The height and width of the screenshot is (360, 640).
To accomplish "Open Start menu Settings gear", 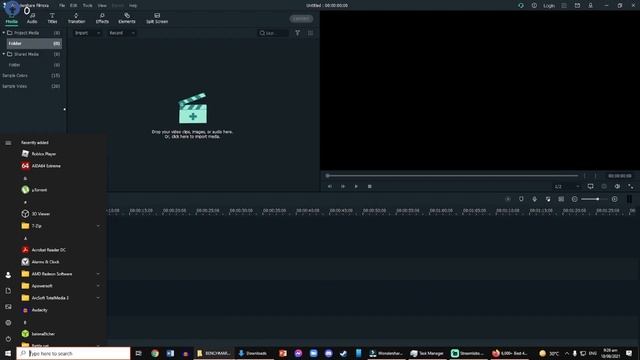I will click(8, 323).
